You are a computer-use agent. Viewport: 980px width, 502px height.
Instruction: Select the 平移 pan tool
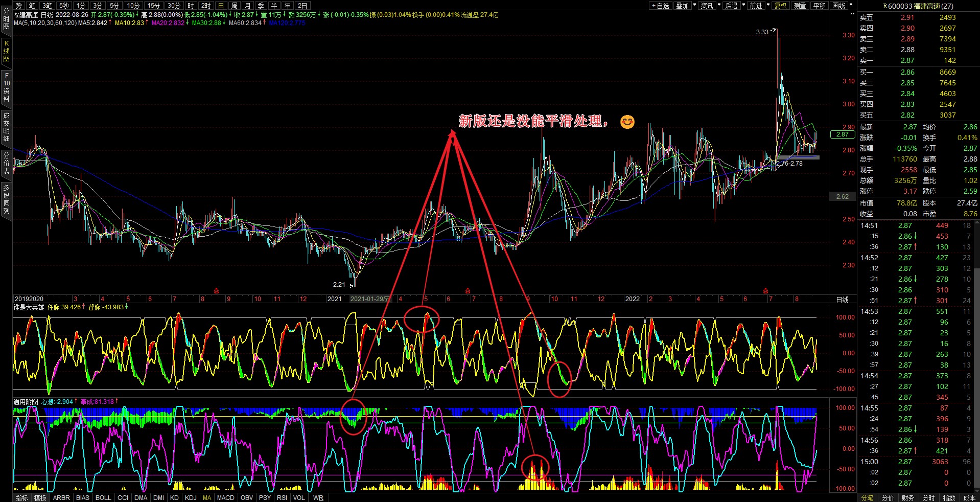pyautogui.click(x=819, y=6)
